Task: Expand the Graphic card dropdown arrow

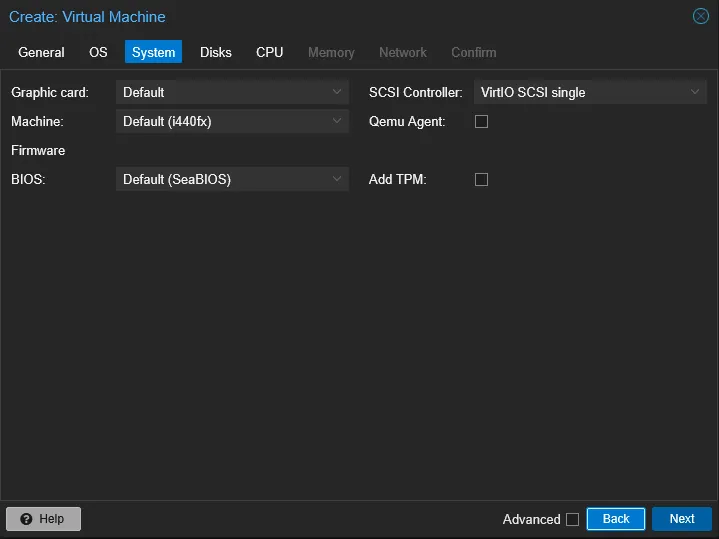Action: coord(337,92)
